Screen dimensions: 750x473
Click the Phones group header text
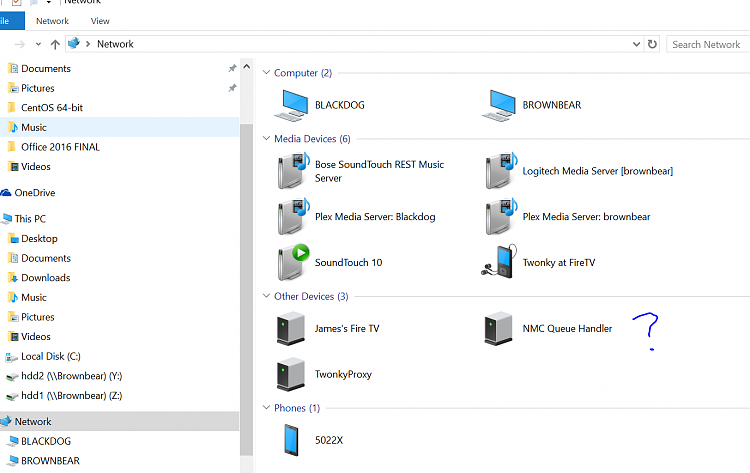pyautogui.click(x=297, y=408)
